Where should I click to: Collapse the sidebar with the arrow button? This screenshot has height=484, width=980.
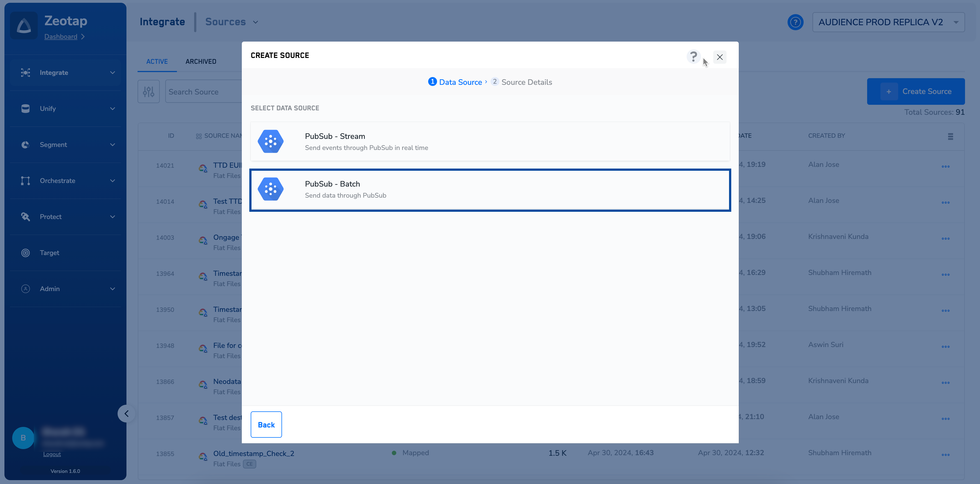126,413
